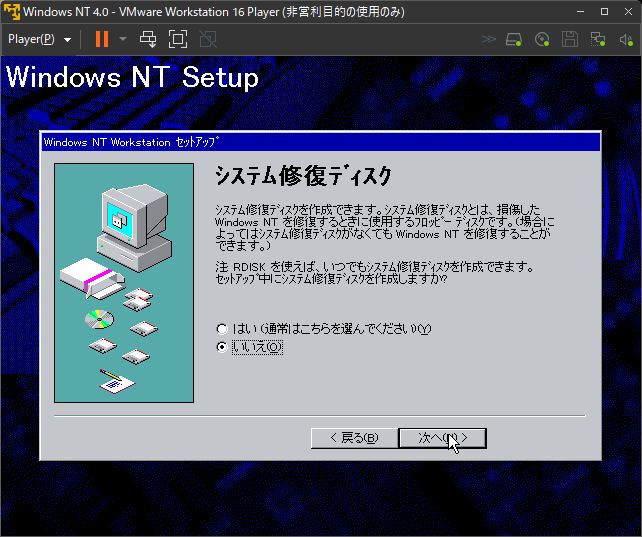
Task: Click the setup illustration image of the computer
Action: (x=124, y=283)
